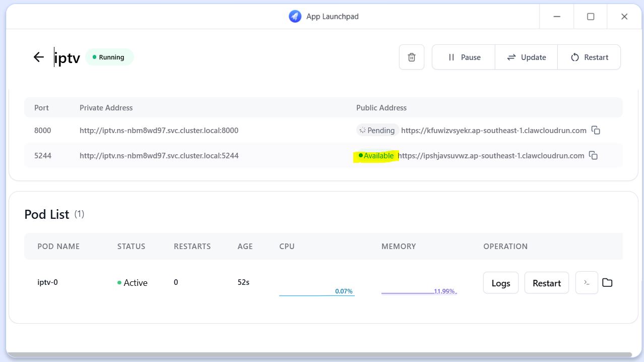Copy the port 8000 public address
Viewport: 644px width, 362px height.
pyautogui.click(x=596, y=131)
